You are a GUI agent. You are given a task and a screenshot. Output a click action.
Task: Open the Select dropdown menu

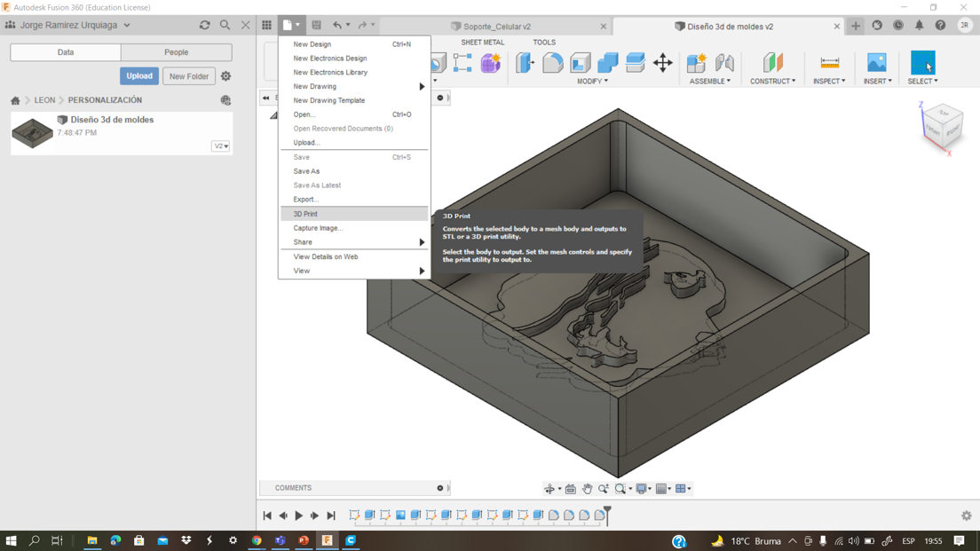922,81
